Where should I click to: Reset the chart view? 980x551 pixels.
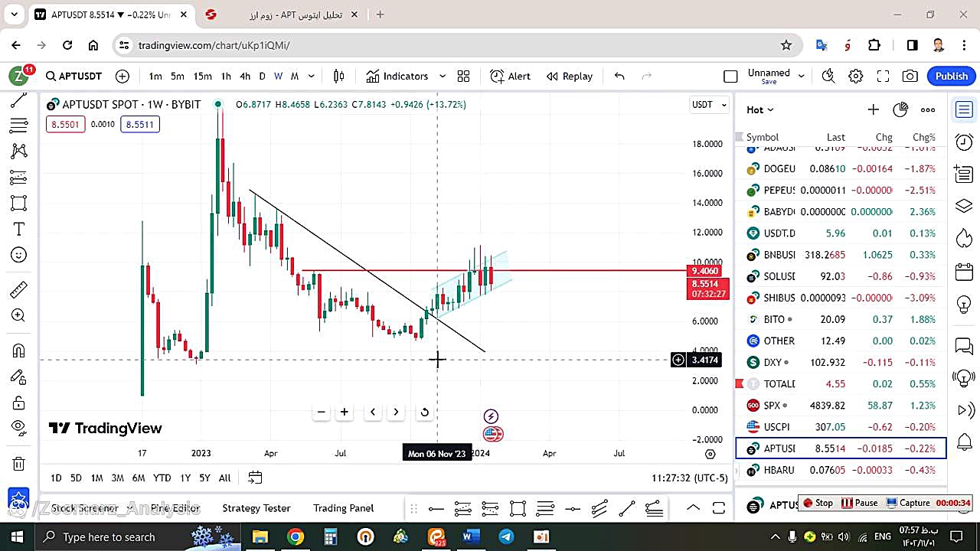click(x=425, y=412)
